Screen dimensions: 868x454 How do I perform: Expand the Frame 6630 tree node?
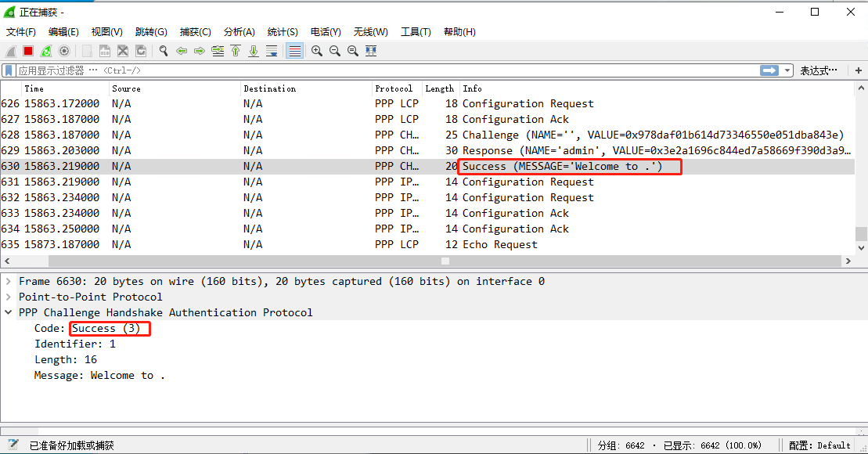[x=9, y=281]
